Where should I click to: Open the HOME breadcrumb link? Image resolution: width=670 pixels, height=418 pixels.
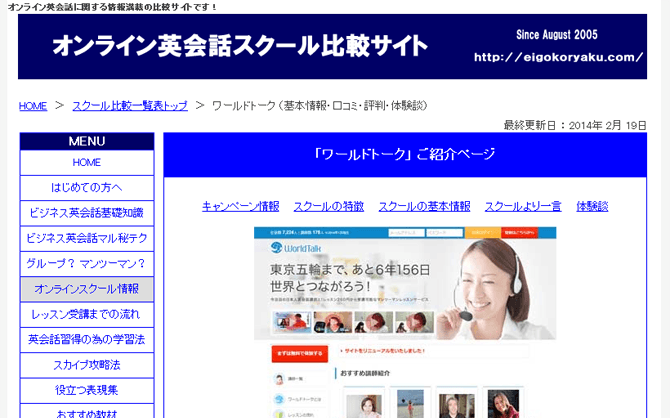click(x=33, y=106)
